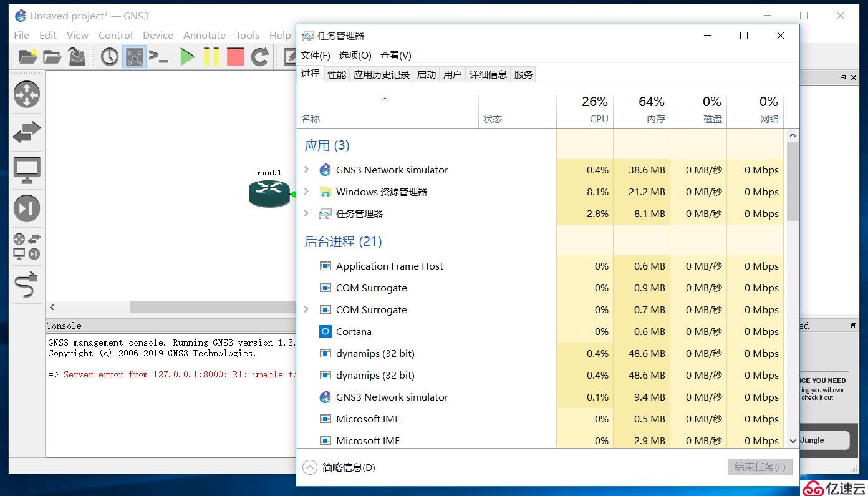Select first dynamips (32 bit) process
The image size is (868, 496).
540,354
